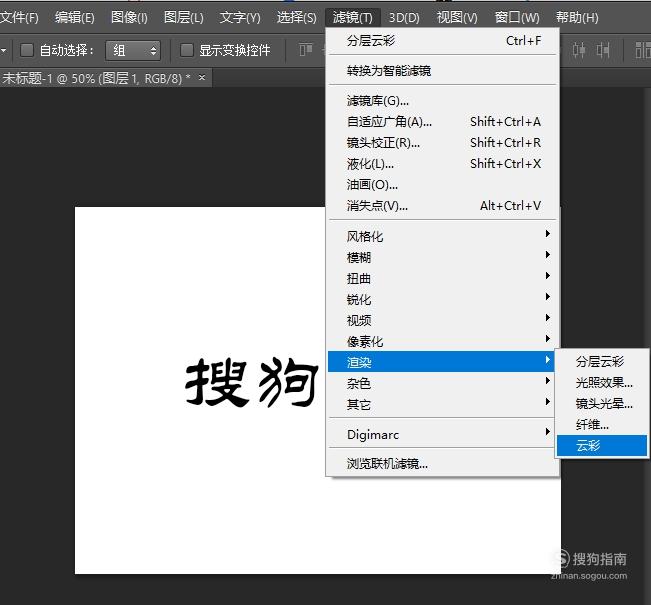The height and width of the screenshot is (605, 651).
Task: Enable the 自动选择 checkbox
Action: (27, 50)
